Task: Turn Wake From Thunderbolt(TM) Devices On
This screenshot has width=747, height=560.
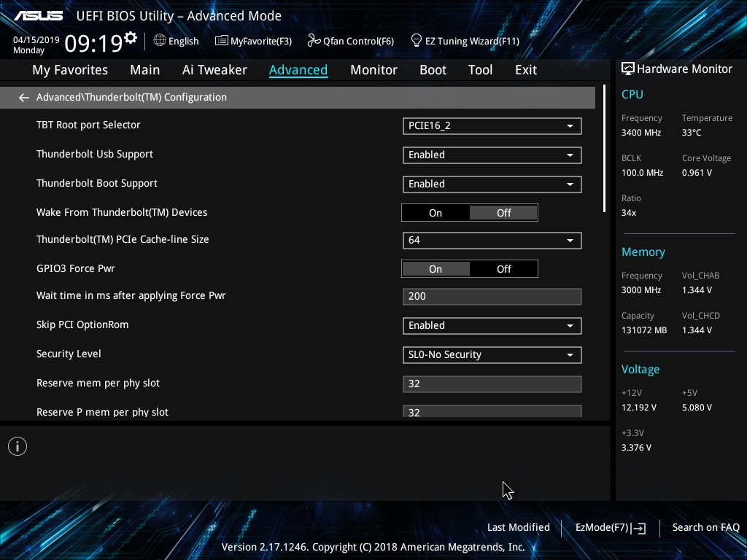Action: (x=436, y=213)
